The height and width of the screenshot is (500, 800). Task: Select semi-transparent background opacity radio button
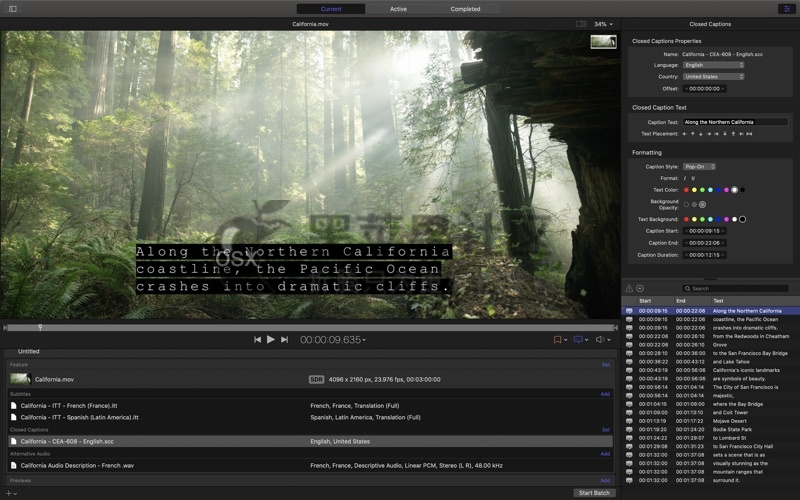[x=694, y=205]
